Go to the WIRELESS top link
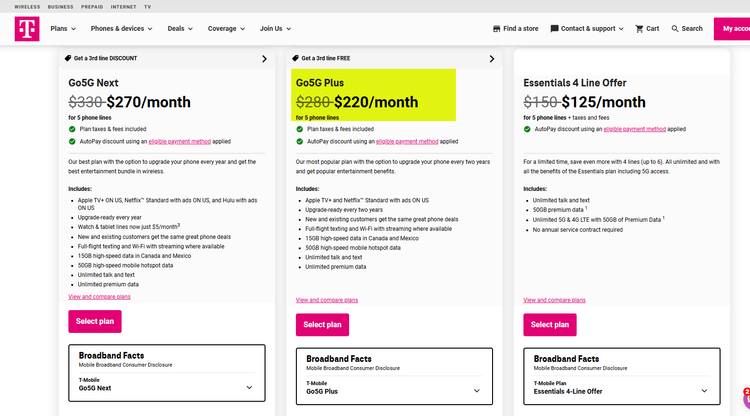The width and height of the screenshot is (750, 416). [27, 7]
